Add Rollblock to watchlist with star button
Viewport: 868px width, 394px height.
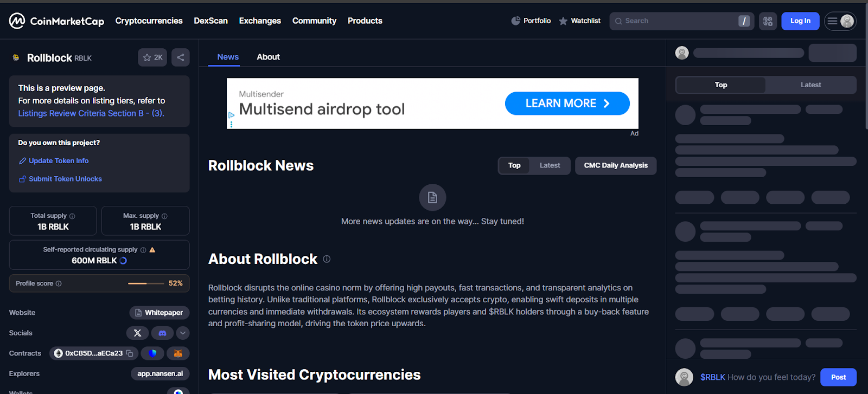[152, 57]
